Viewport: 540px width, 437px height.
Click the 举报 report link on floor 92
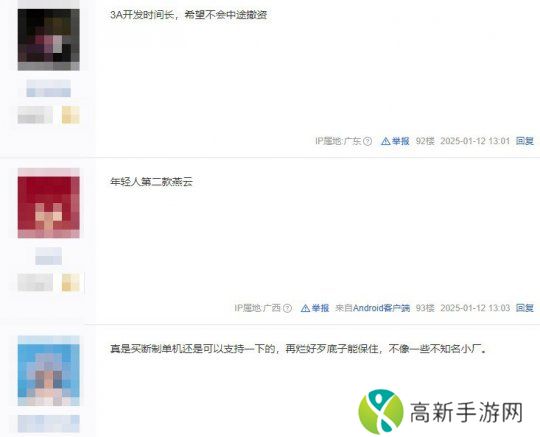[401, 141]
